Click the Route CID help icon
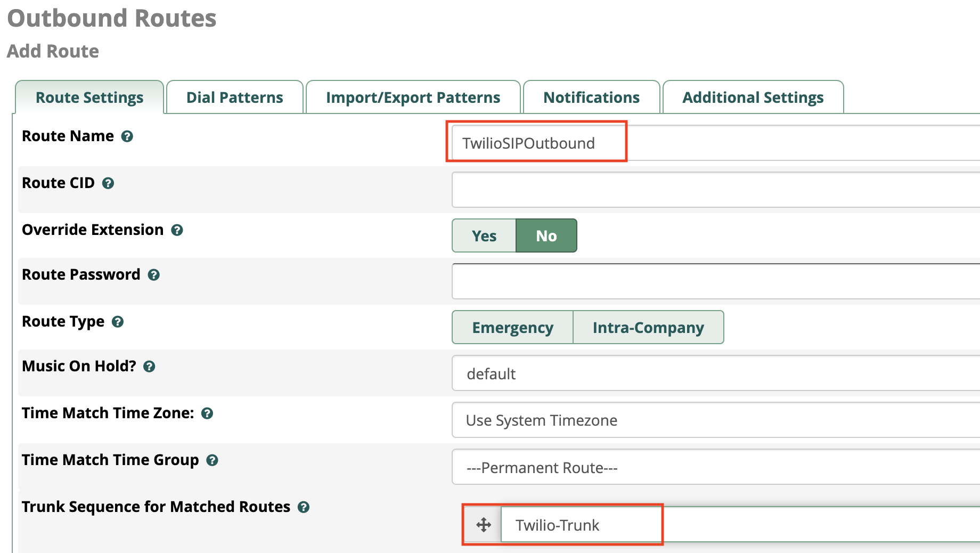980x553 pixels. (108, 183)
